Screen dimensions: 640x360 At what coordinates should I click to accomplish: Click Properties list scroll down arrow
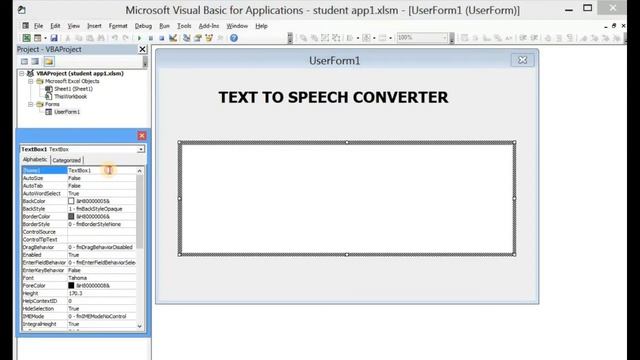click(x=140, y=326)
